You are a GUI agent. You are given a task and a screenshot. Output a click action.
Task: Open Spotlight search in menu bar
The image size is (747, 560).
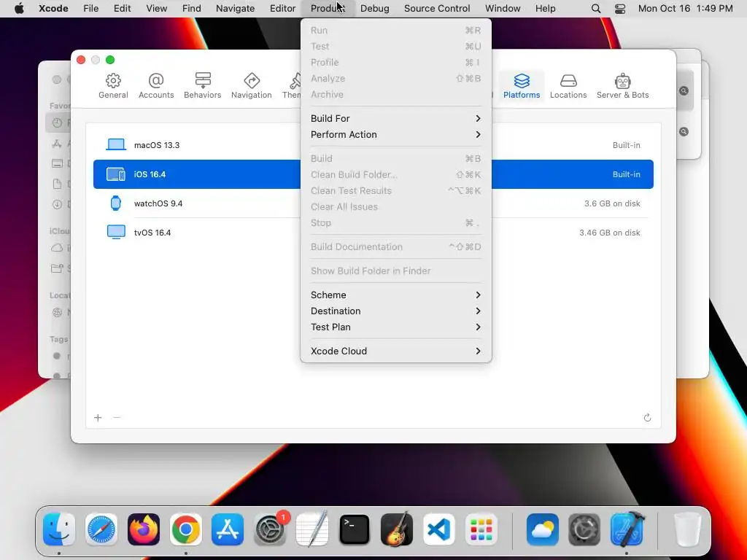pyautogui.click(x=595, y=9)
